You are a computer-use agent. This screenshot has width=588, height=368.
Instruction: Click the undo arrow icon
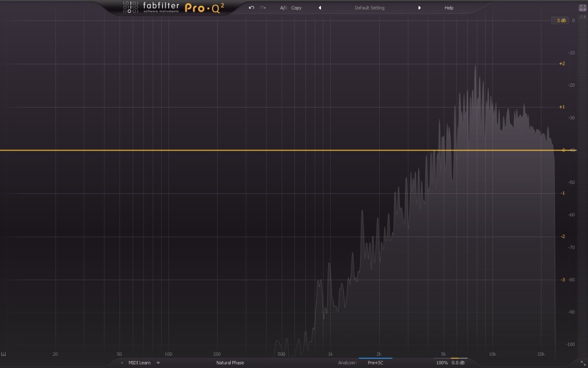[251, 8]
